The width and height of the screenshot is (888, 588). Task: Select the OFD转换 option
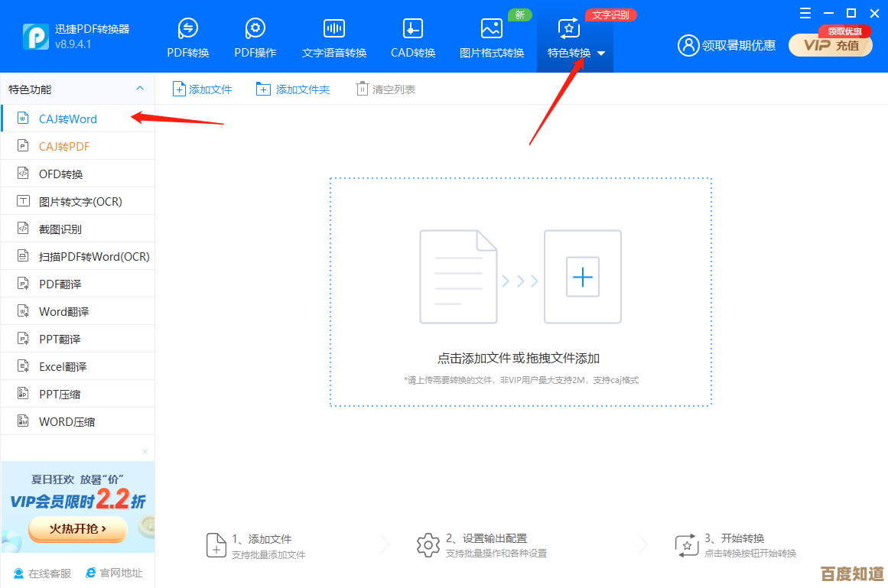(x=60, y=173)
